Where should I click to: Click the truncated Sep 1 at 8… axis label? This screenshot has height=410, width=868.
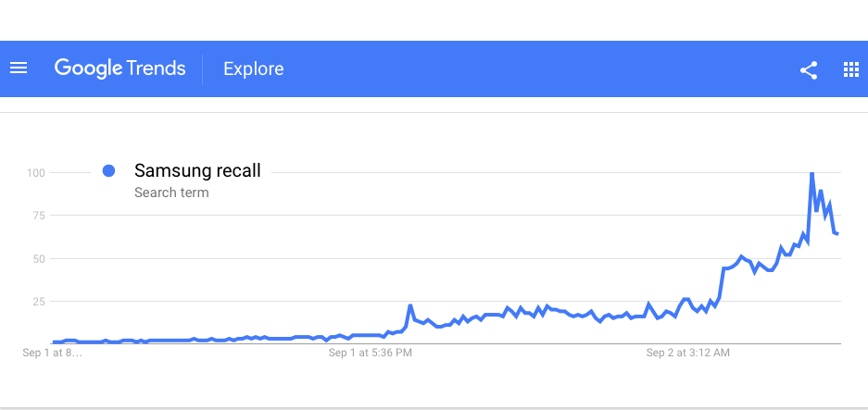pos(53,353)
